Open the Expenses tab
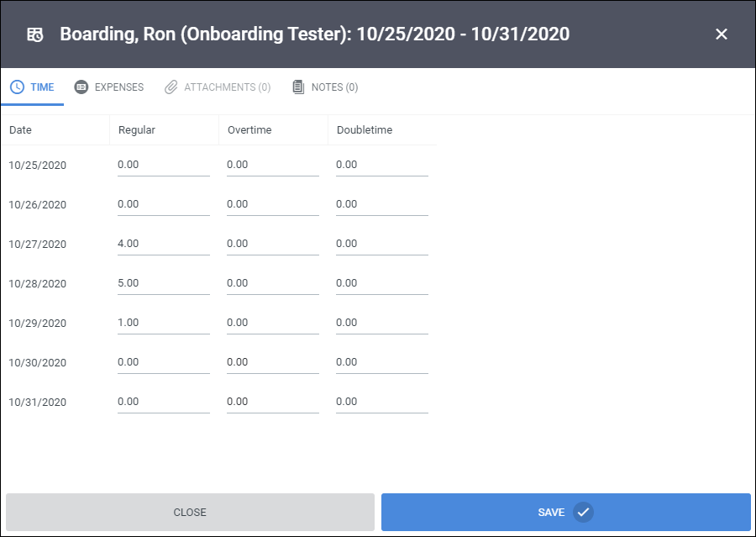This screenshot has width=756, height=537. point(109,87)
